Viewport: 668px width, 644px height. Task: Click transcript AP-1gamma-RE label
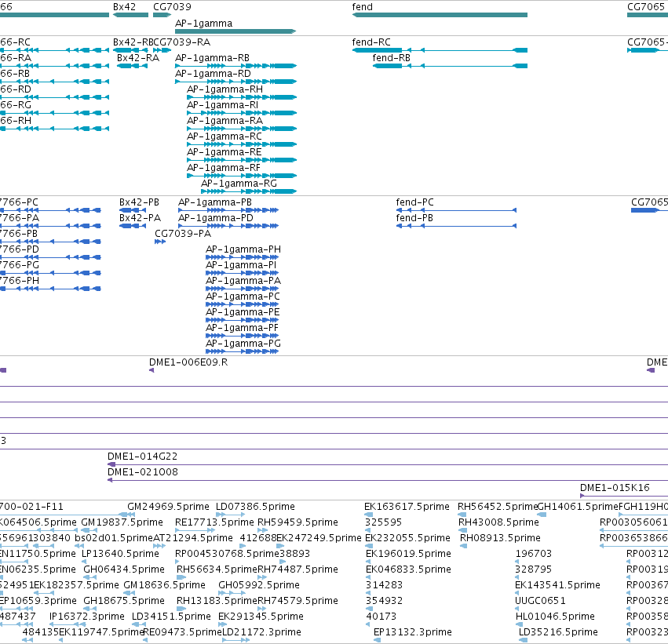coord(224,152)
